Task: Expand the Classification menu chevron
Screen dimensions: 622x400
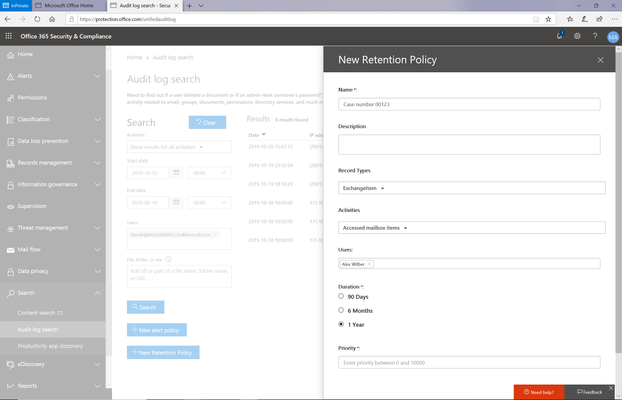Action: point(98,119)
